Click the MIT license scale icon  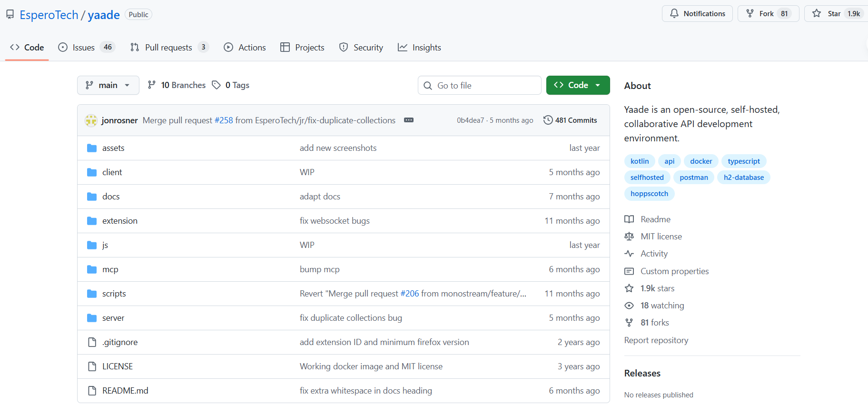point(629,237)
